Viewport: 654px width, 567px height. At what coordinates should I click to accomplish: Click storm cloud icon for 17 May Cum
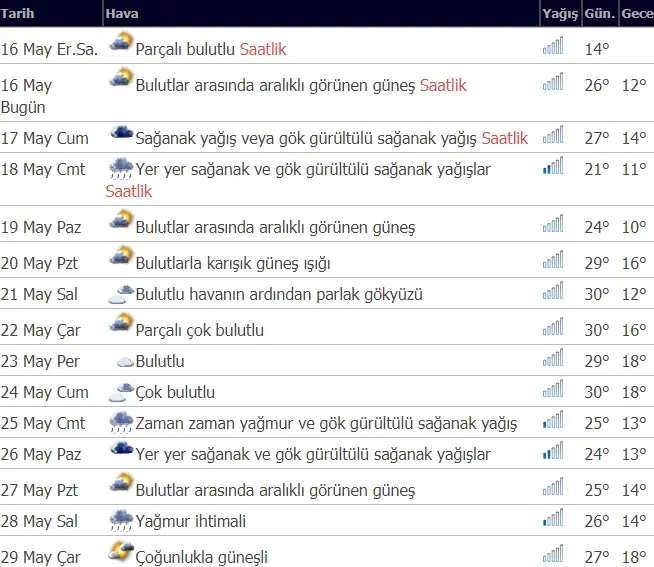pyautogui.click(x=121, y=134)
